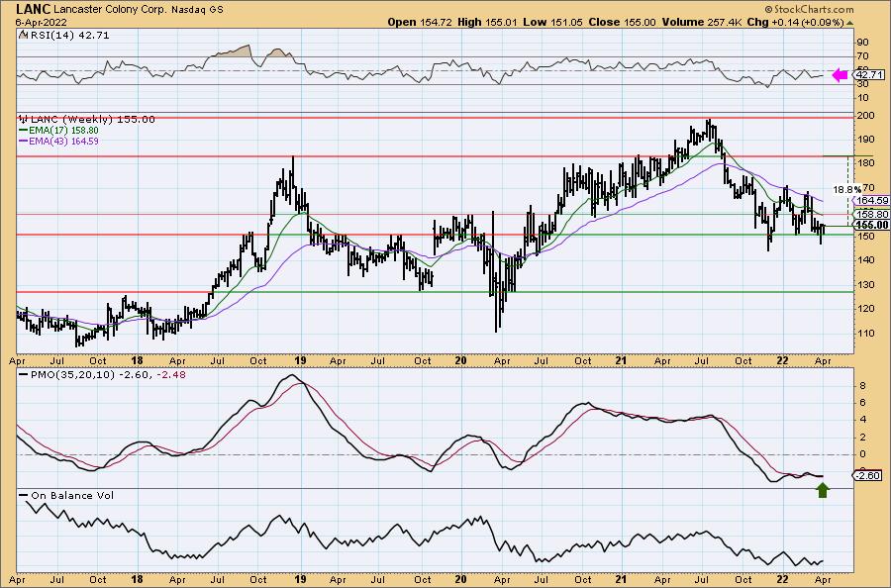Viewport: 891px width, 588px height.
Task: Click the 158.80 green price tag
Action: [x=871, y=214]
